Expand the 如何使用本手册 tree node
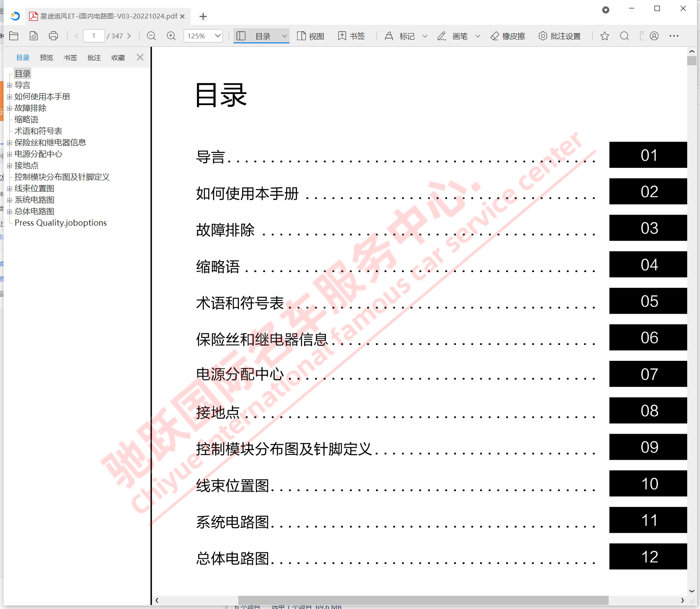700x609 pixels. tap(9, 97)
